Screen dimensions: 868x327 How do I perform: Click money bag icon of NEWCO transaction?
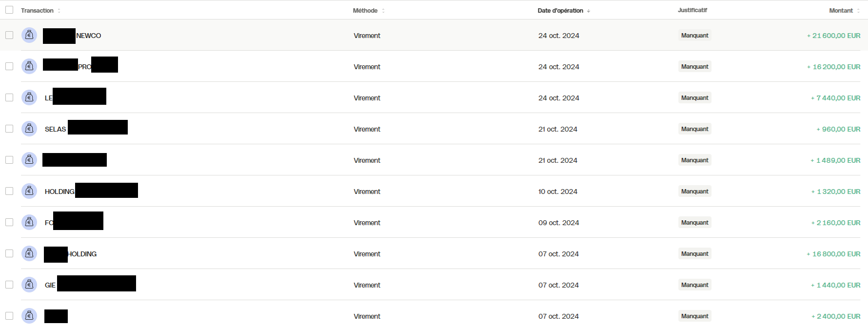[29, 35]
